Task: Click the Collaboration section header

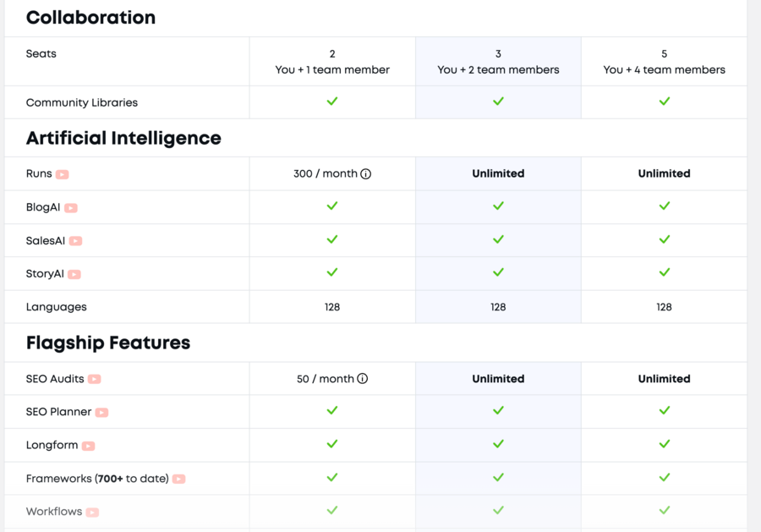Action: click(90, 17)
